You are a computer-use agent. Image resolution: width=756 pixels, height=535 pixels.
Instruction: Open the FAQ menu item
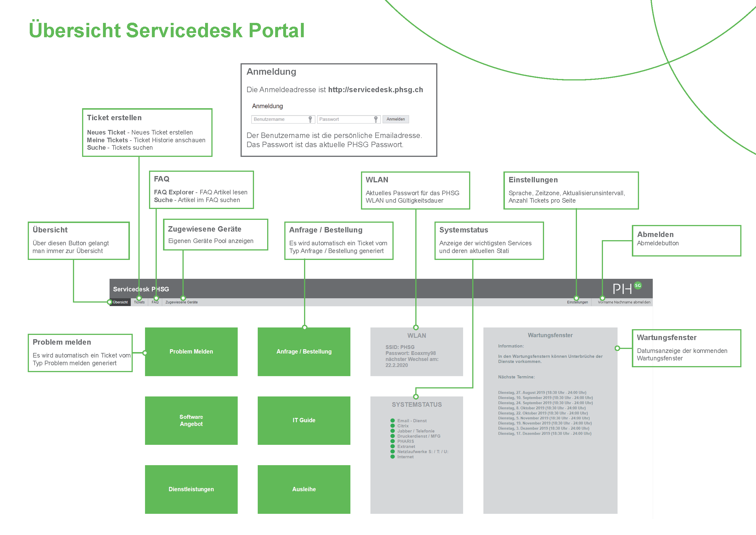(155, 302)
